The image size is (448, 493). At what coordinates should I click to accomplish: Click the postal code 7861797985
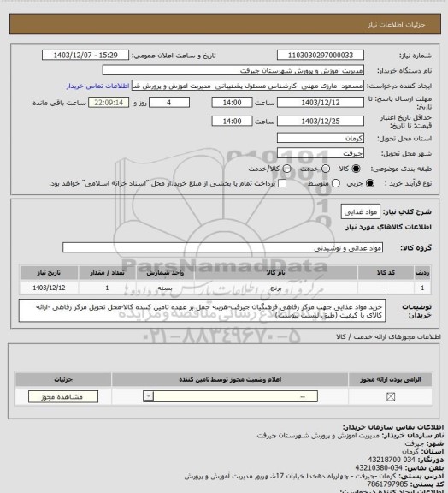coord(387,484)
